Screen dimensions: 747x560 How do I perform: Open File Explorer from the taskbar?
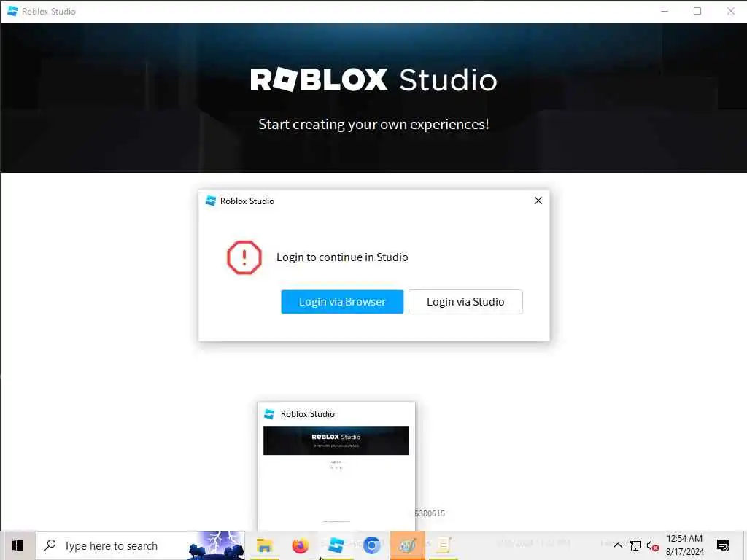[x=264, y=545]
